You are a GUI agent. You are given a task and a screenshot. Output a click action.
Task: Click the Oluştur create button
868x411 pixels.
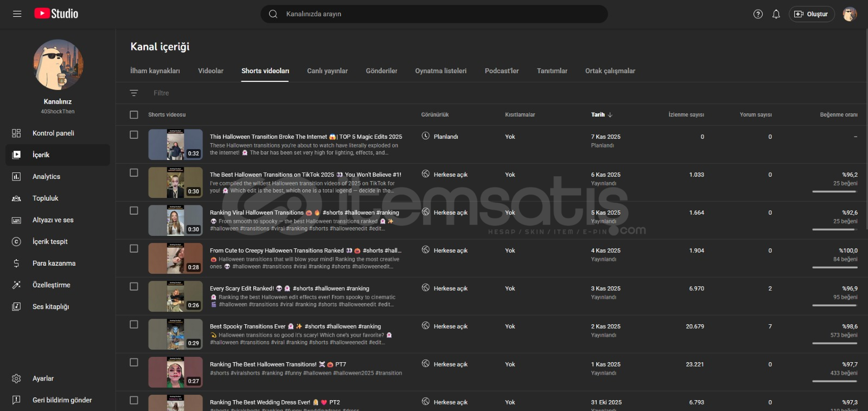[x=811, y=14]
